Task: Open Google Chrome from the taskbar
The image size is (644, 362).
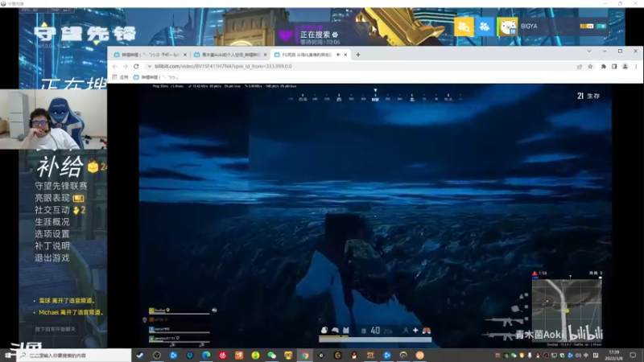Action: [305, 356]
